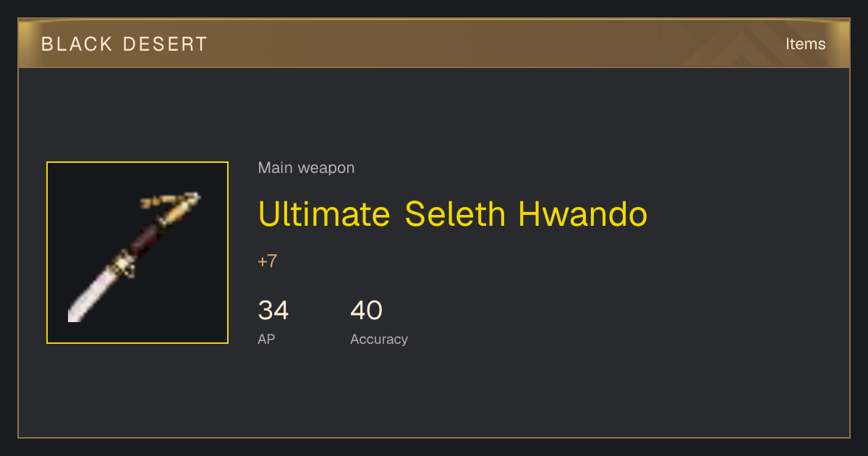This screenshot has width=868, height=456.
Task: Click the Accuracy stat label
Action: point(379,339)
